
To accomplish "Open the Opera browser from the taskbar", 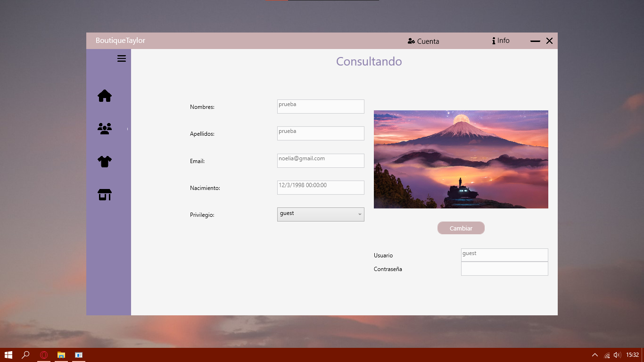I will [x=44, y=355].
